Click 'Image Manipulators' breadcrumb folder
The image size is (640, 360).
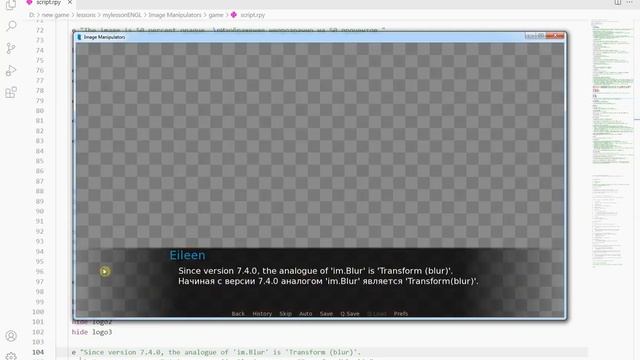coord(175,15)
